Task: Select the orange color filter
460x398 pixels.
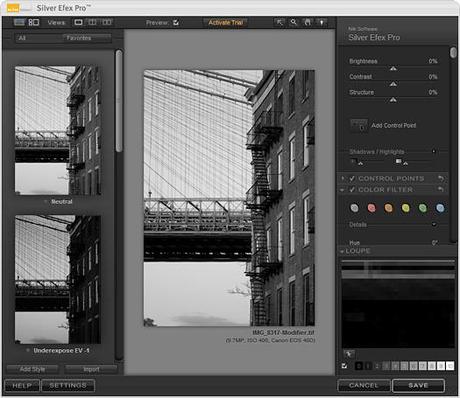Action: pyautogui.click(x=388, y=208)
